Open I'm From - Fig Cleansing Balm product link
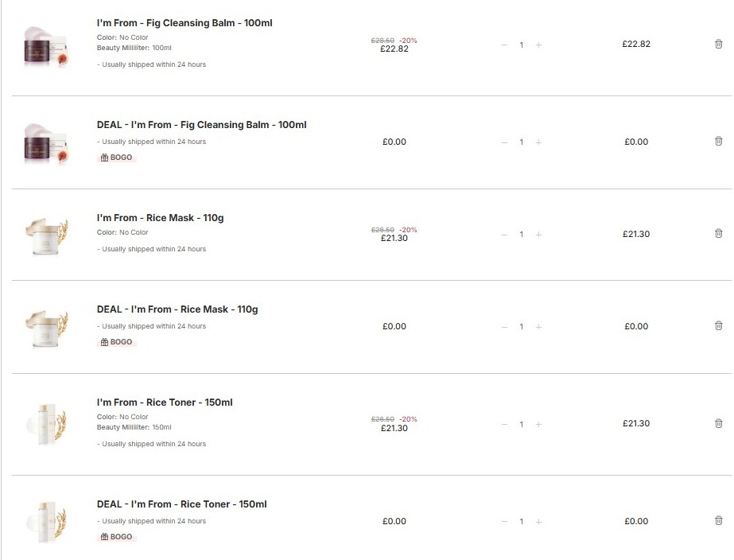 point(184,23)
